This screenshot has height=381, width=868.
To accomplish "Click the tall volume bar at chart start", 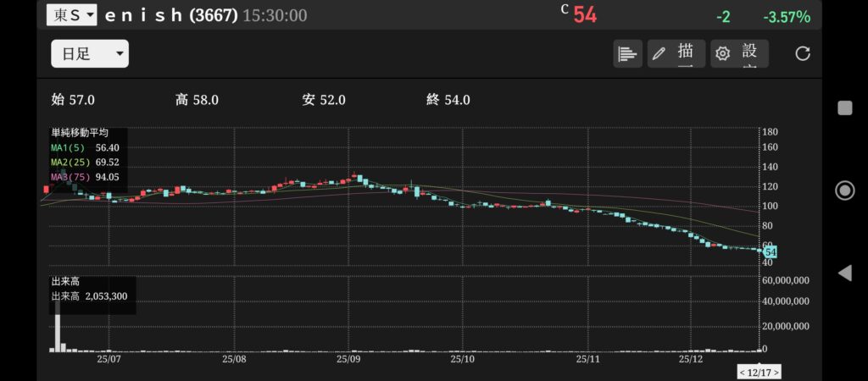I will coord(58,326).
